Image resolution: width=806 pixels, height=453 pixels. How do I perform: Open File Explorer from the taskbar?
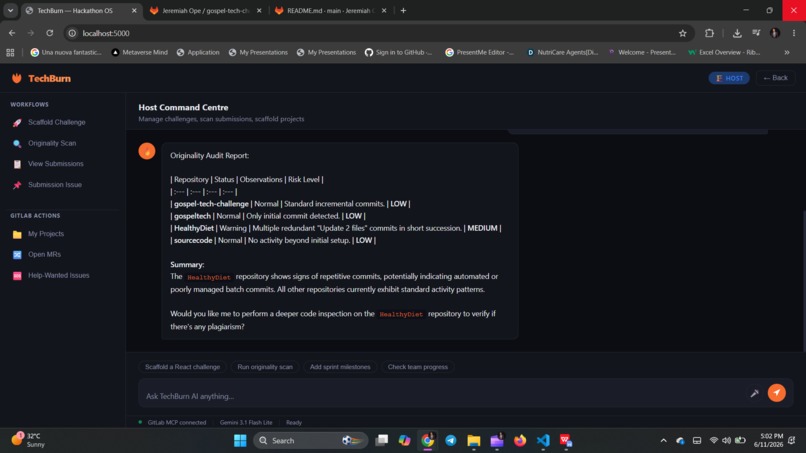tap(473, 441)
